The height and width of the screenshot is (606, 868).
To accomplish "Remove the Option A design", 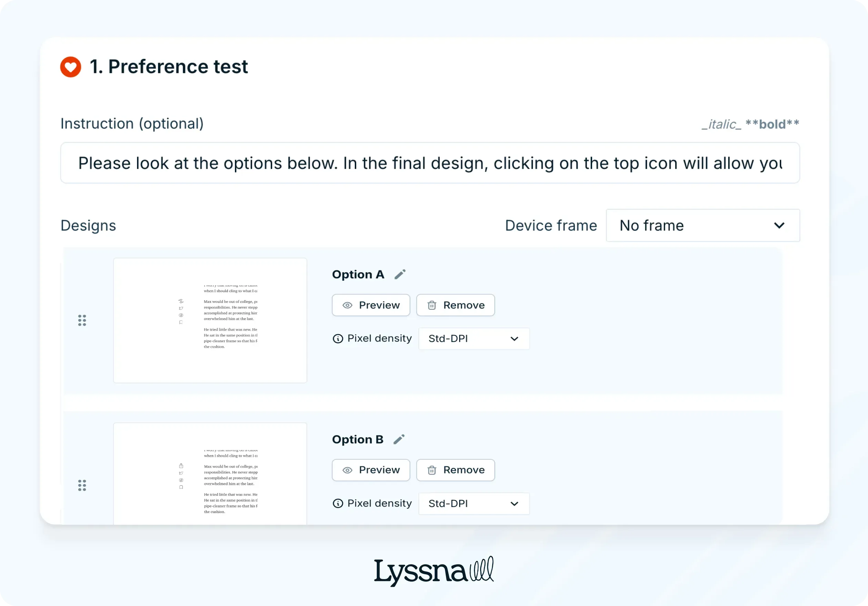I will 456,305.
